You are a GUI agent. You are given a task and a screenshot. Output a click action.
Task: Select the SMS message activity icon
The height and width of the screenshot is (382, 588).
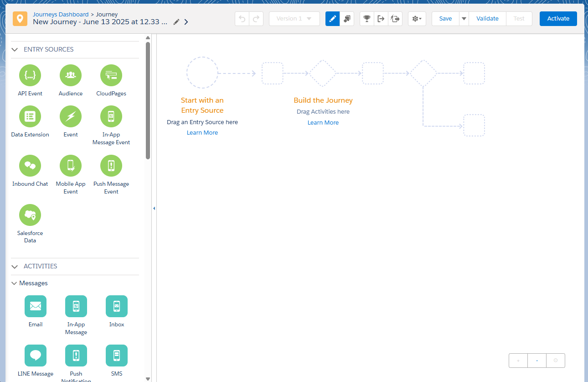tap(117, 356)
